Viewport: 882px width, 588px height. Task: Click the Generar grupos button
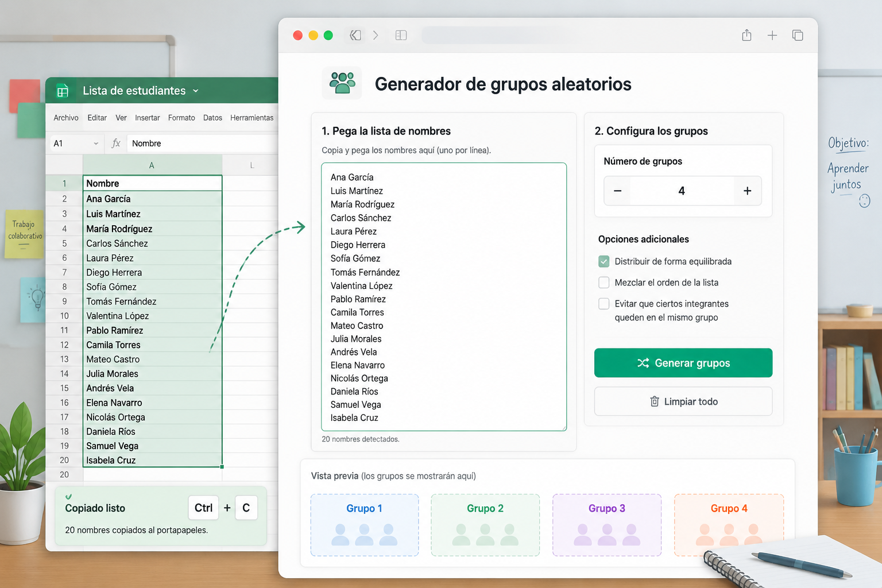tap(683, 363)
